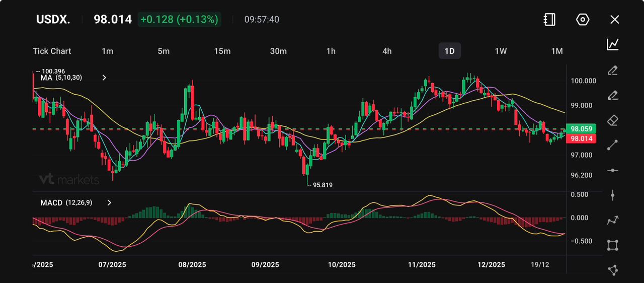Image resolution: width=644 pixels, height=283 pixels.
Task: Select the eraser tool
Action: point(612,120)
